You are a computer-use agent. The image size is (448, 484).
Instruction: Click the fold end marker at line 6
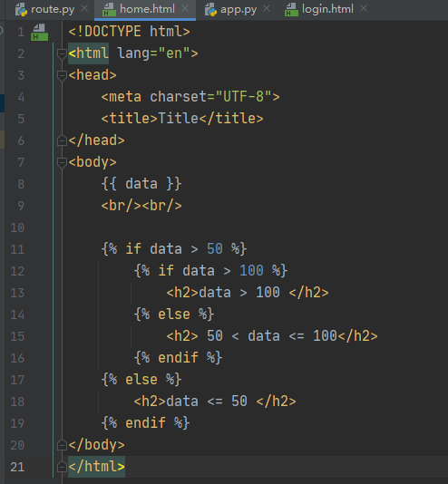pos(62,140)
